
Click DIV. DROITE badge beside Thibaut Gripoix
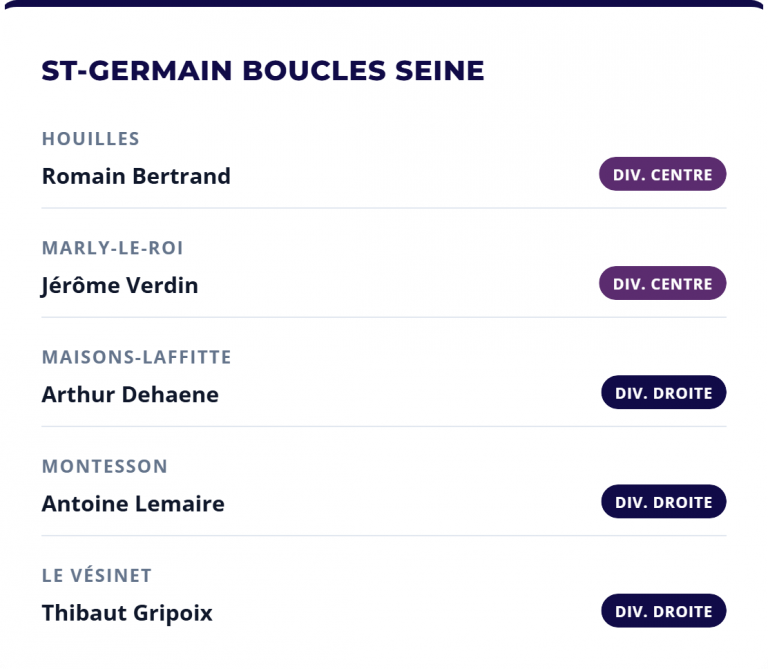pyautogui.click(x=663, y=611)
